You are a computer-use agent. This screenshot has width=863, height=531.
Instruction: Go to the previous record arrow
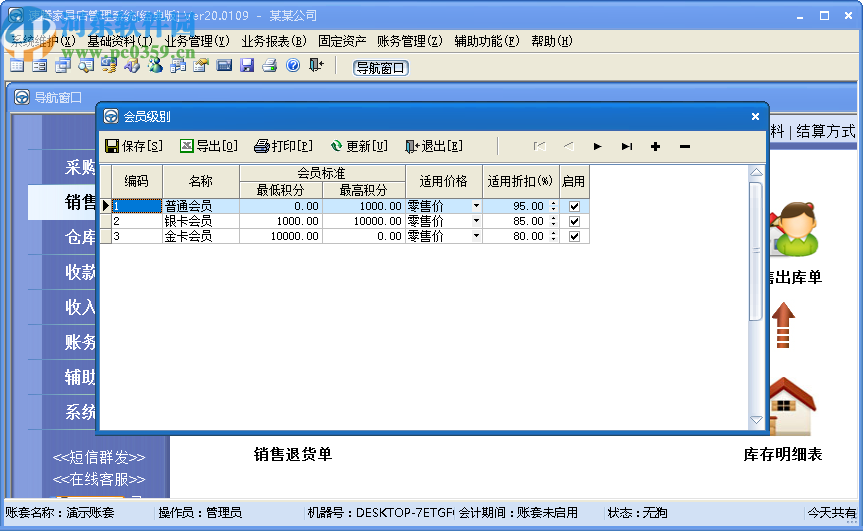pyautogui.click(x=569, y=146)
